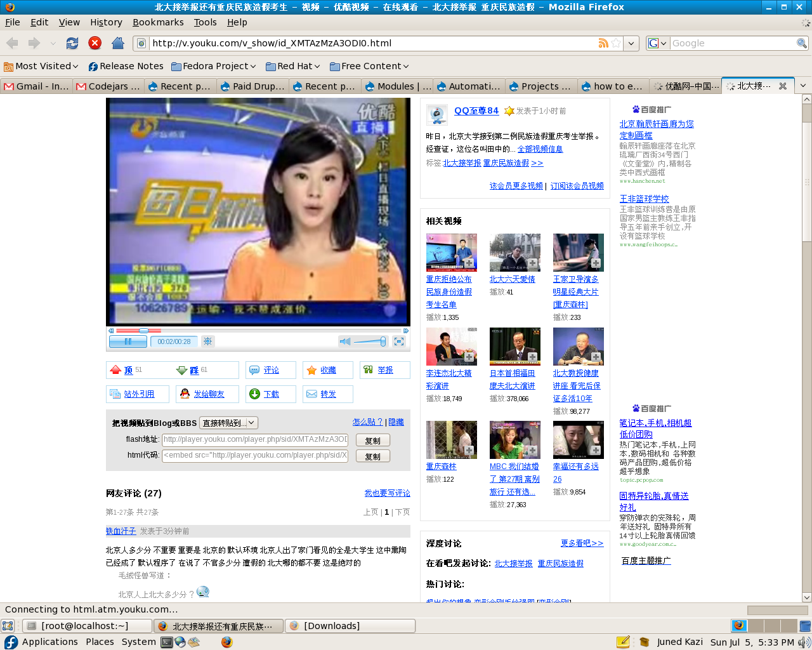Expand the Most Visited bookmarks folder

point(41,66)
